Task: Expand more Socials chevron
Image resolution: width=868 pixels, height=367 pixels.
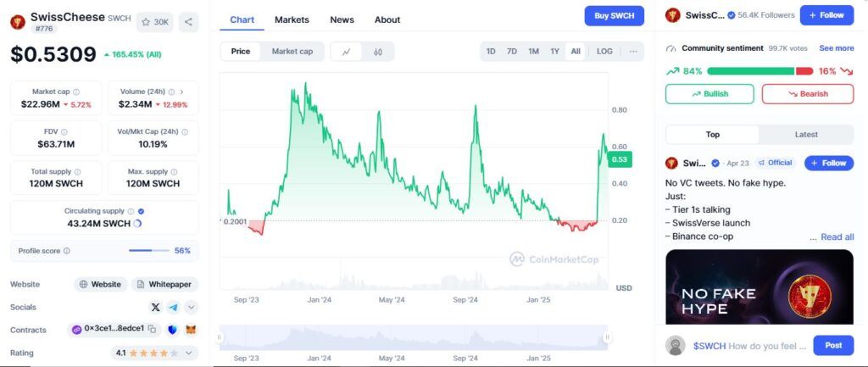Action: click(191, 307)
